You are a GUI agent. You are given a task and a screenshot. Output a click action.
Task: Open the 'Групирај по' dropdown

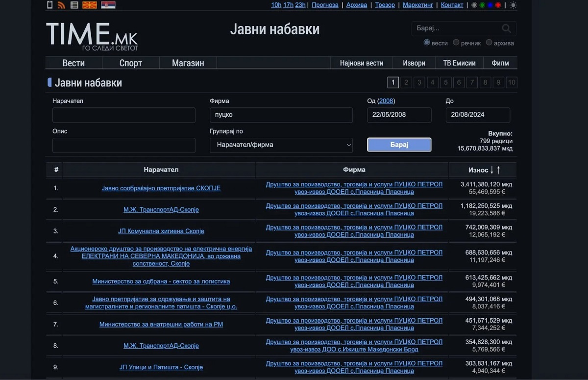(281, 145)
